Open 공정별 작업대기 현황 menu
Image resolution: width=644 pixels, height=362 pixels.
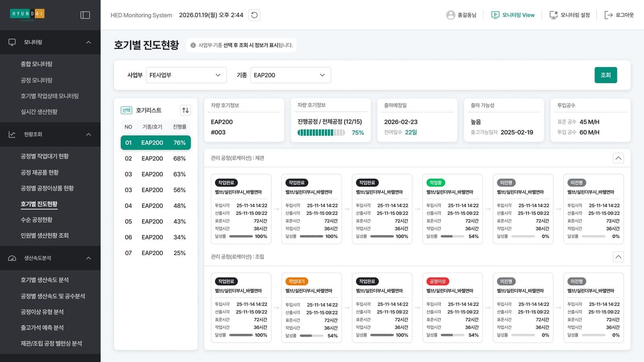click(45, 156)
